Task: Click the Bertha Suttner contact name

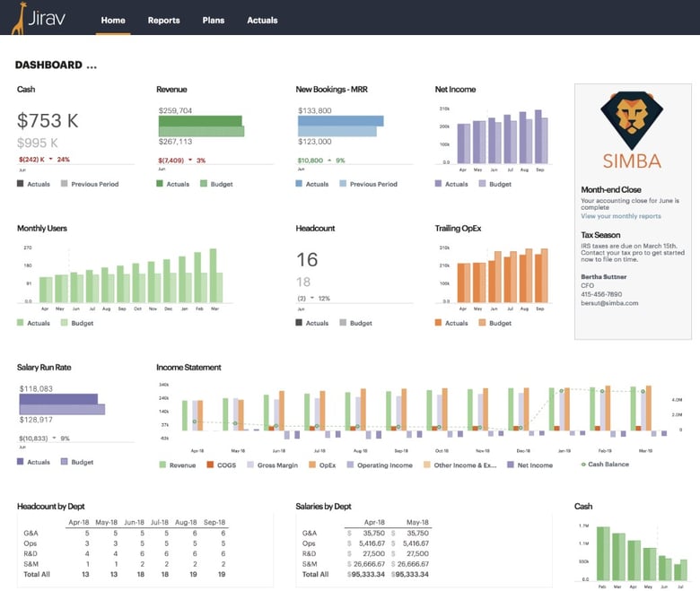Action: click(x=604, y=276)
